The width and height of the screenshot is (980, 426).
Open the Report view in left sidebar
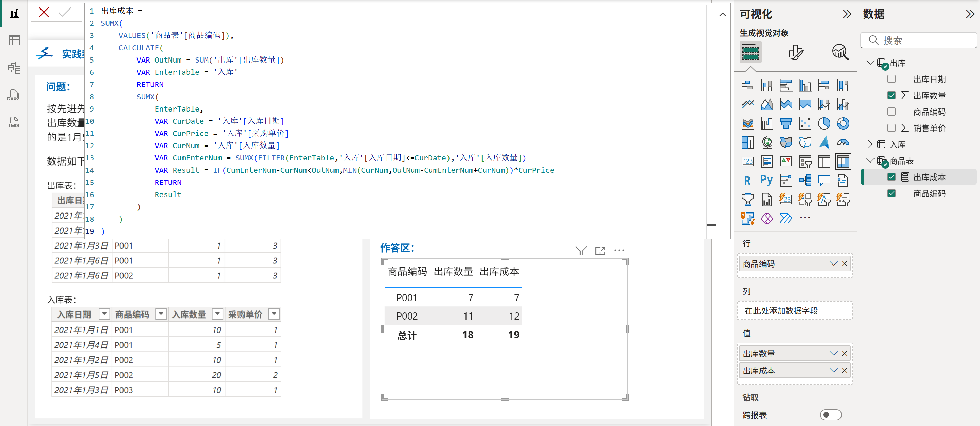(x=14, y=14)
